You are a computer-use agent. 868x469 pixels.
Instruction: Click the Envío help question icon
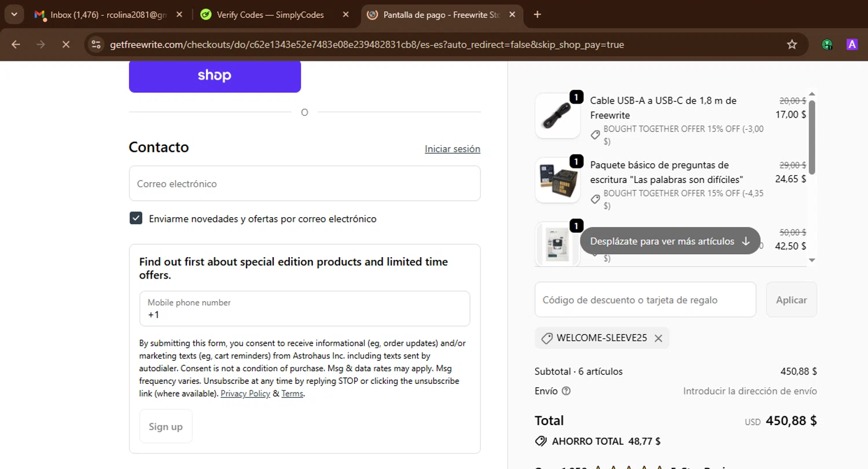point(566,391)
